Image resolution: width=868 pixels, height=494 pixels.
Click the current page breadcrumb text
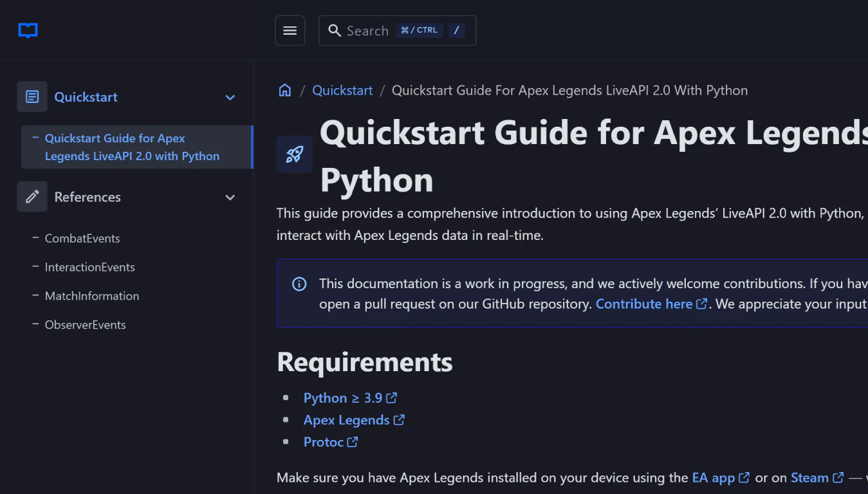pyautogui.click(x=569, y=90)
